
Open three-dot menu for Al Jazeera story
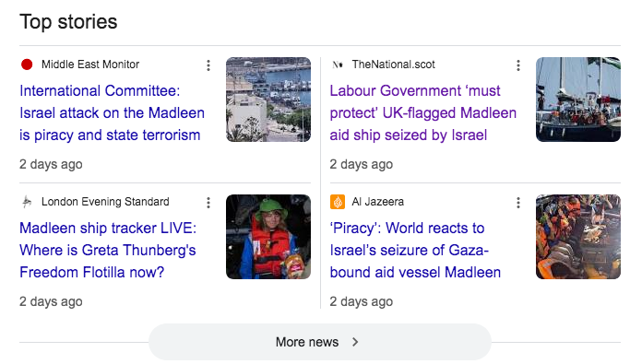click(x=518, y=203)
